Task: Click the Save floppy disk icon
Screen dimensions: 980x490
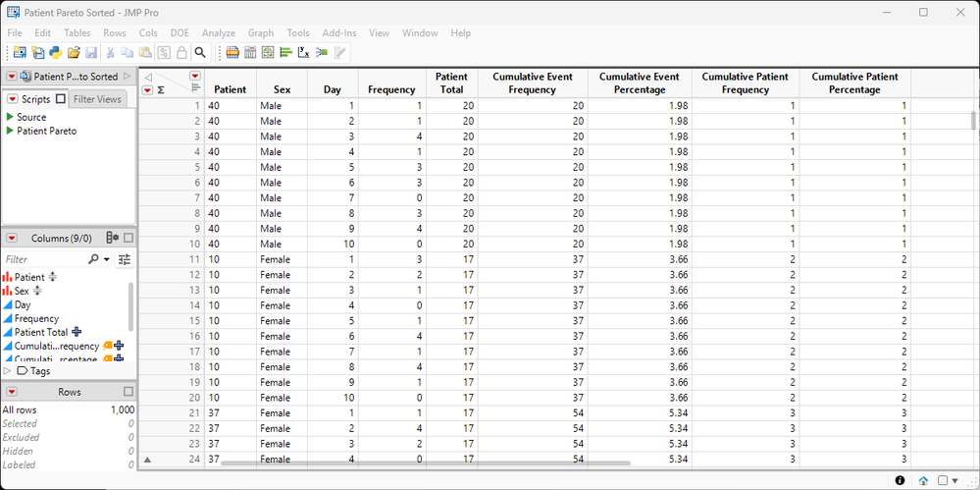Action: 91,53
